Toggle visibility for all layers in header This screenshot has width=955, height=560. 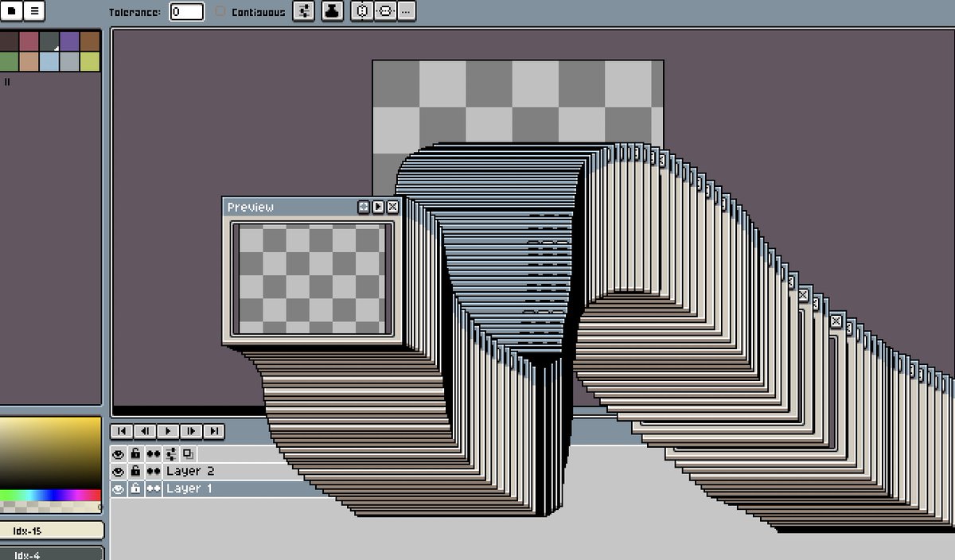pyautogui.click(x=119, y=453)
